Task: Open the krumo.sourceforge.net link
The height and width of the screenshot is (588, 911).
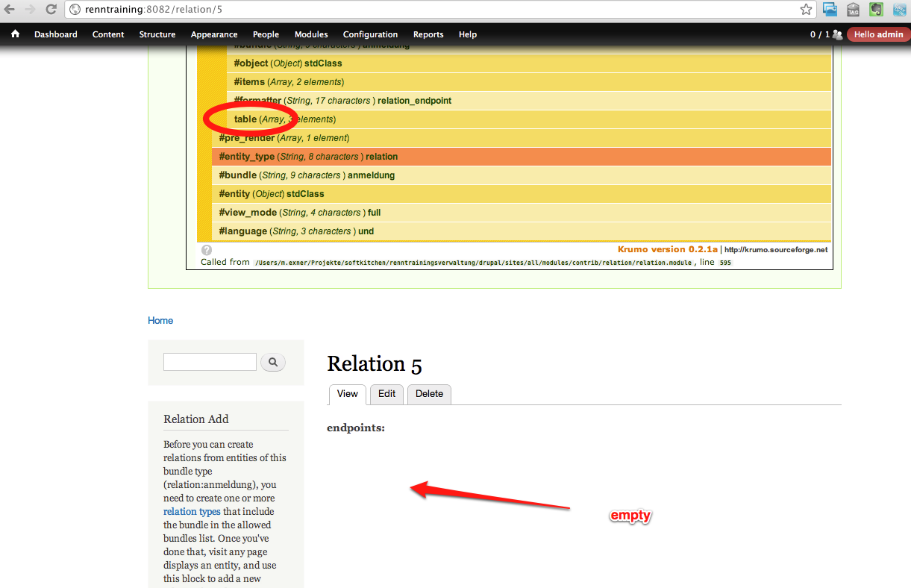Action: [776, 250]
